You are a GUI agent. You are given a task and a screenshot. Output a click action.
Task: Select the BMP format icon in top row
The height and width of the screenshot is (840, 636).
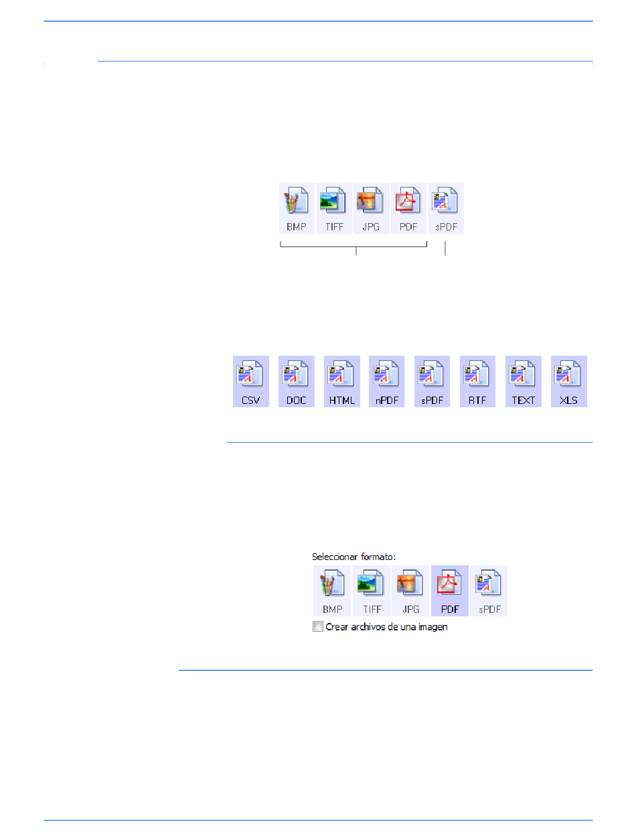pos(297,208)
